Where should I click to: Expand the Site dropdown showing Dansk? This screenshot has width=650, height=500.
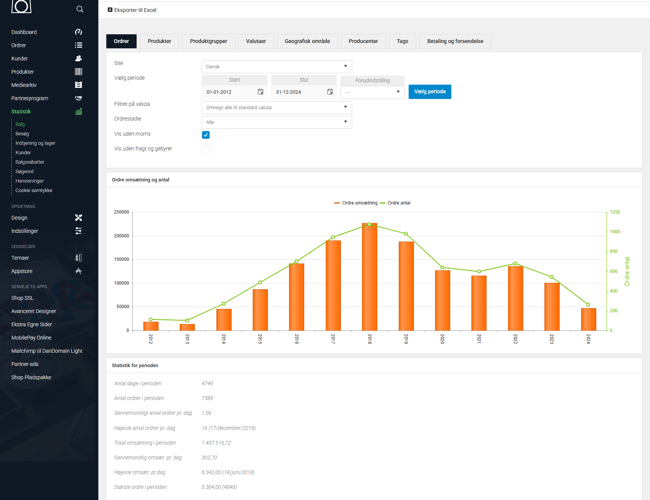(x=276, y=66)
